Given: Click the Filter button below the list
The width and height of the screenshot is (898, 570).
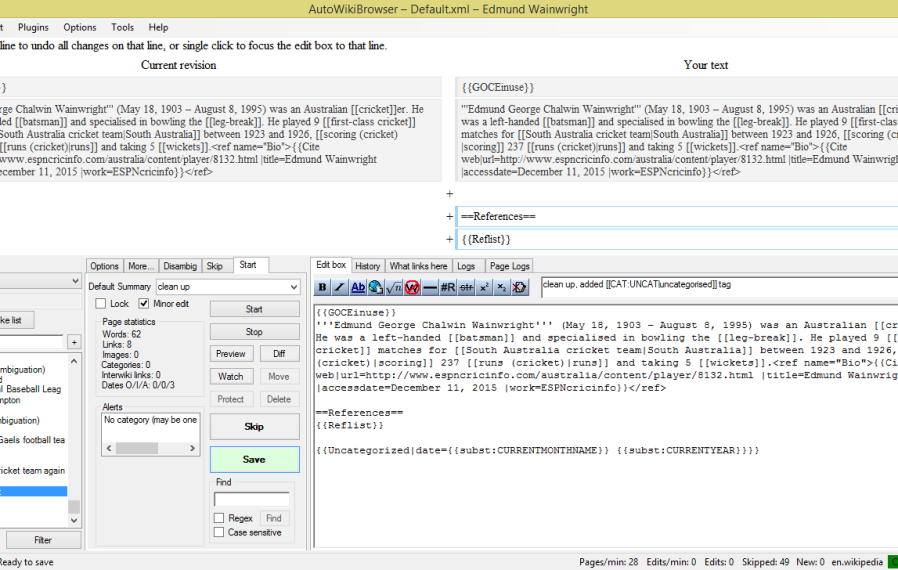Looking at the screenshot, I should coord(43,540).
